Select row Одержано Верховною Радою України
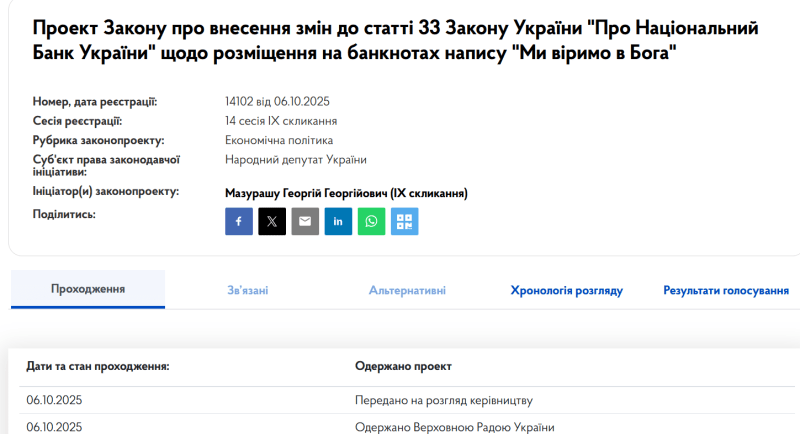 point(454,426)
